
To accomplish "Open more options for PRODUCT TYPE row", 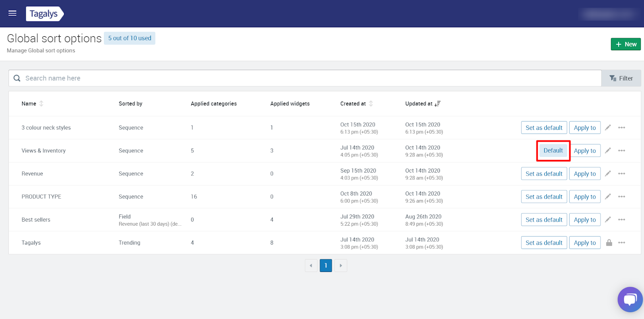I will [x=622, y=196].
